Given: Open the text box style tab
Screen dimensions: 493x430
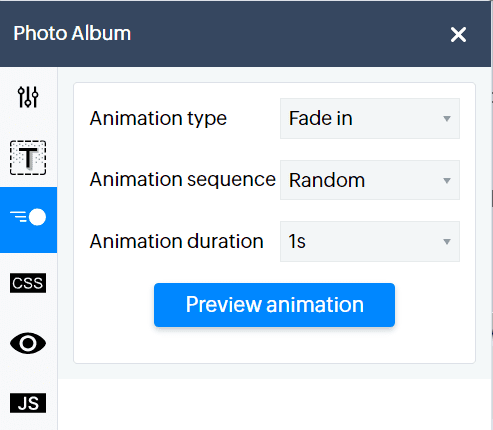Looking at the screenshot, I should click(x=28, y=158).
